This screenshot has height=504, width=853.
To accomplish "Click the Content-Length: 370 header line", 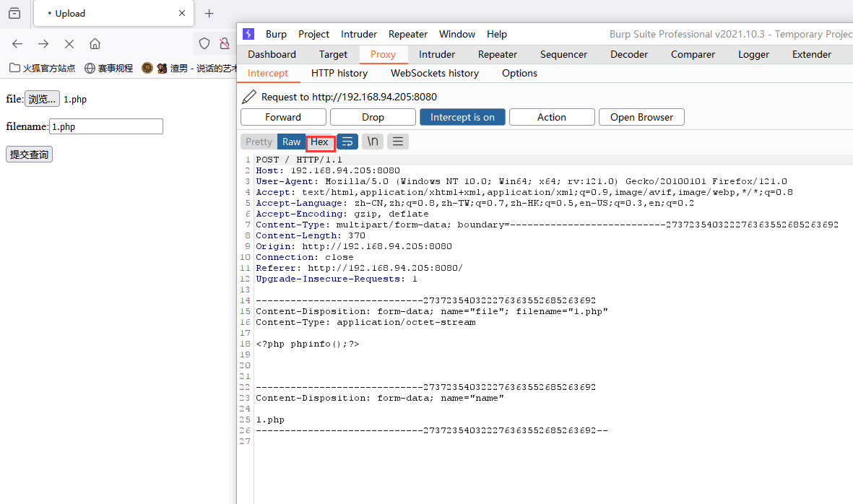I will pos(311,236).
